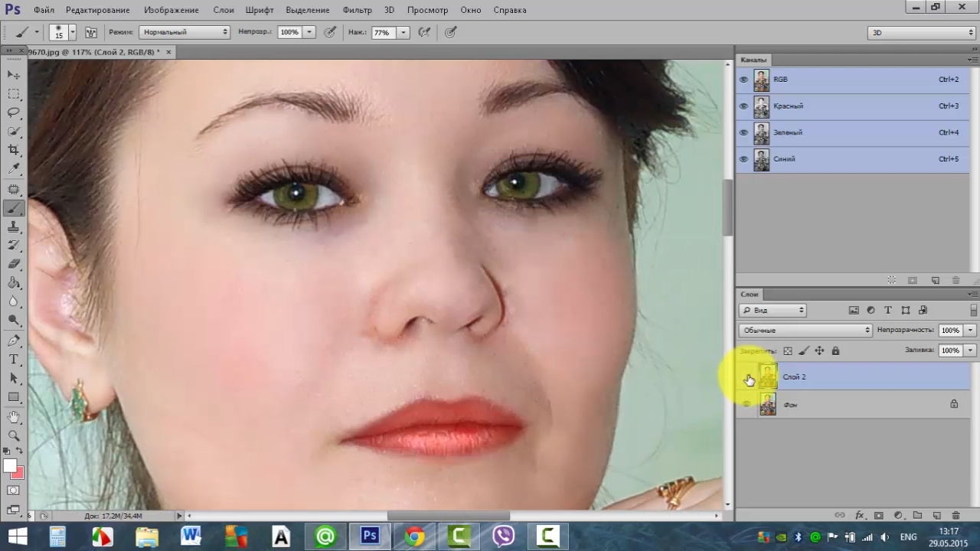Select the Brush tool in toolbox

coord(14,208)
